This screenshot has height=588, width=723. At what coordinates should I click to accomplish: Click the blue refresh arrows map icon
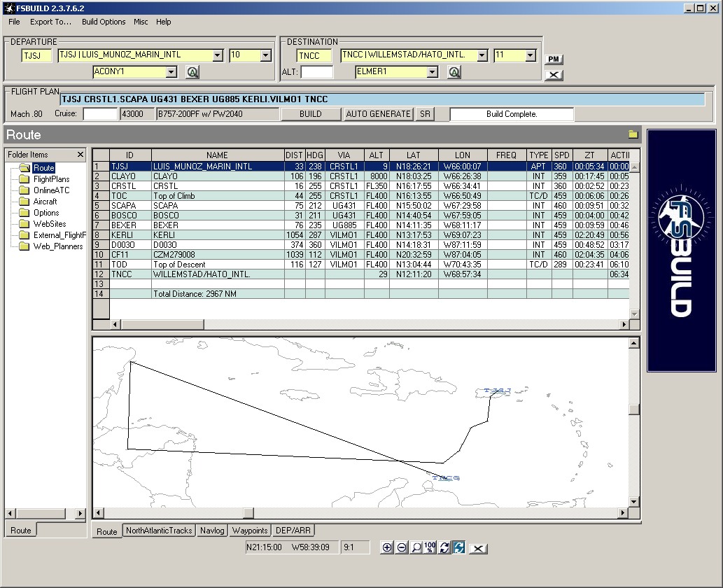(x=459, y=547)
